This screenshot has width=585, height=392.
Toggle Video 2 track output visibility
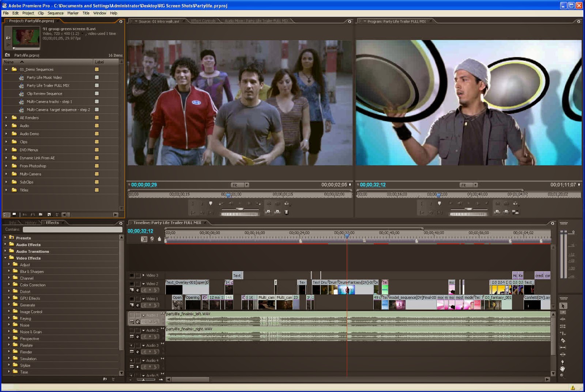(x=131, y=284)
